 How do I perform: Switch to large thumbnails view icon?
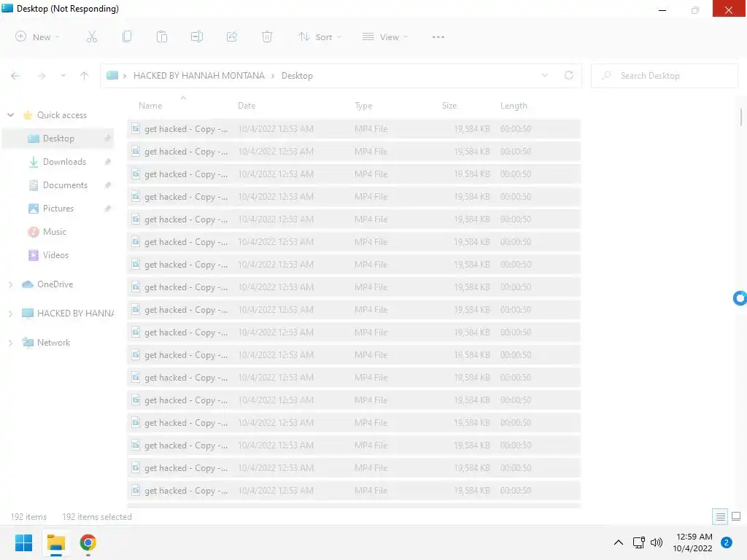[x=736, y=516]
